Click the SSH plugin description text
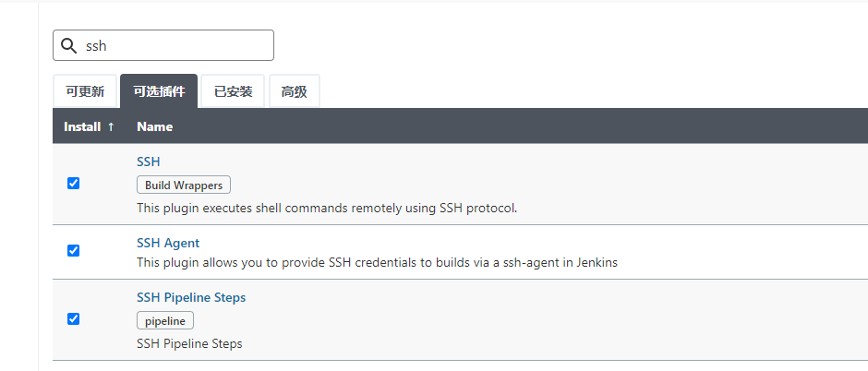The height and width of the screenshot is (371, 868). [x=327, y=208]
